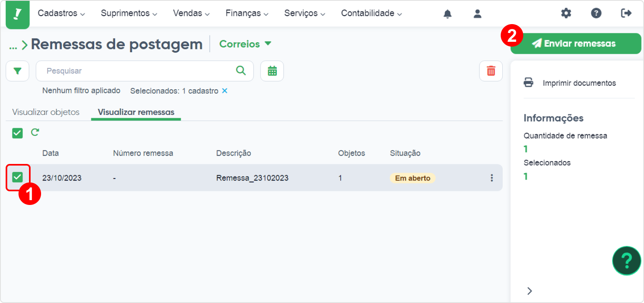Uncheck the 23/10/2023 remessa checkbox
Viewport: 644px width, 303px height.
(x=17, y=177)
